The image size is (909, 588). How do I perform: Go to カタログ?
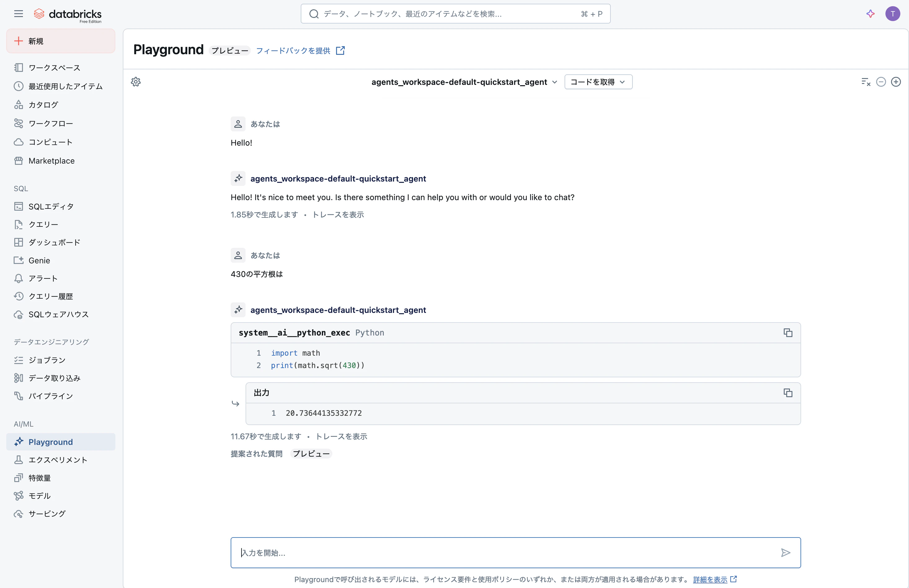[x=61, y=104]
